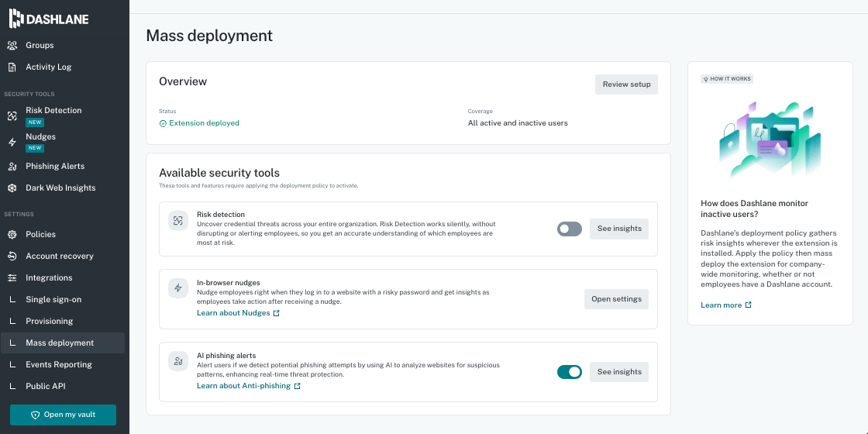
Task: Click the Dark Web Insights web icon
Action: 12,188
